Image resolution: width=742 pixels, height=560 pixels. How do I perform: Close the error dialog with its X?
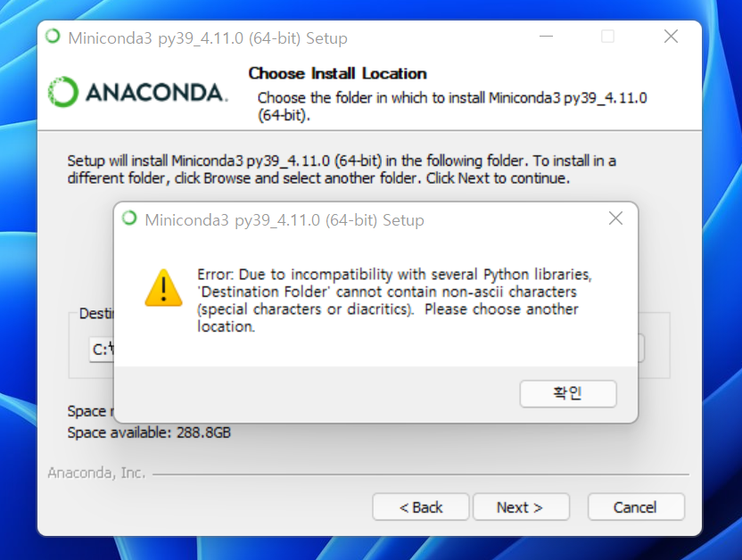615,218
